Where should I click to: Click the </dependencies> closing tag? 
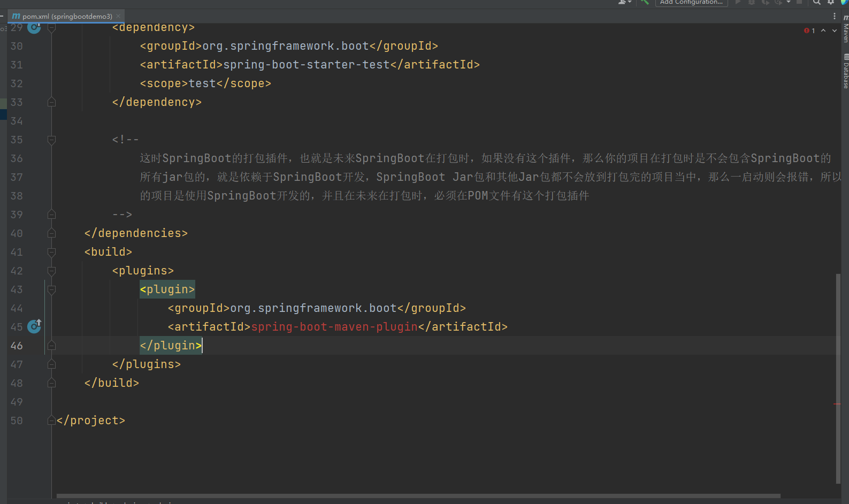(136, 233)
